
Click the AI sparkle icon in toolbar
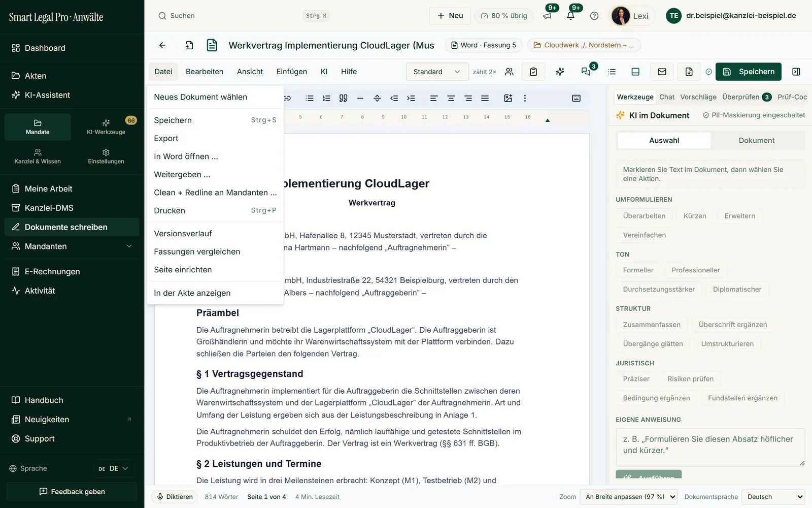[x=560, y=72]
